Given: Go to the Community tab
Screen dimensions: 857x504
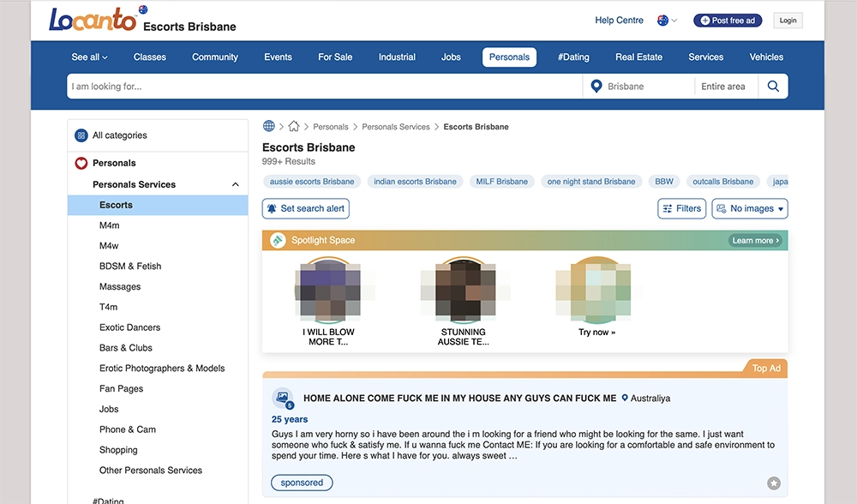Looking at the screenshot, I should (x=215, y=57).
